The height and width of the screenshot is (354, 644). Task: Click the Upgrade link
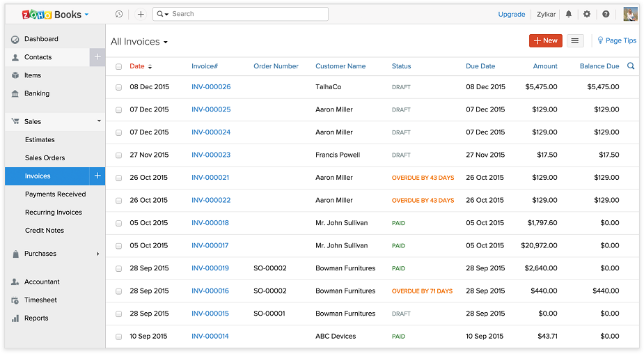511,15
